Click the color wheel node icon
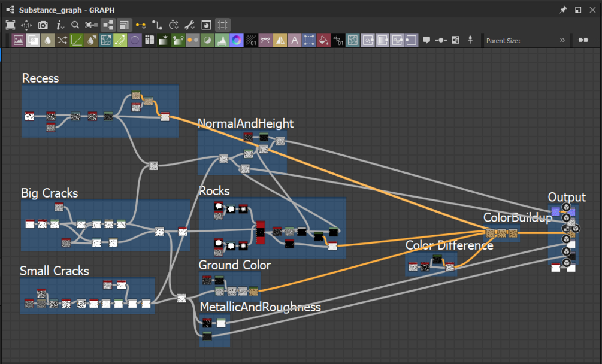 coord(237,40)
